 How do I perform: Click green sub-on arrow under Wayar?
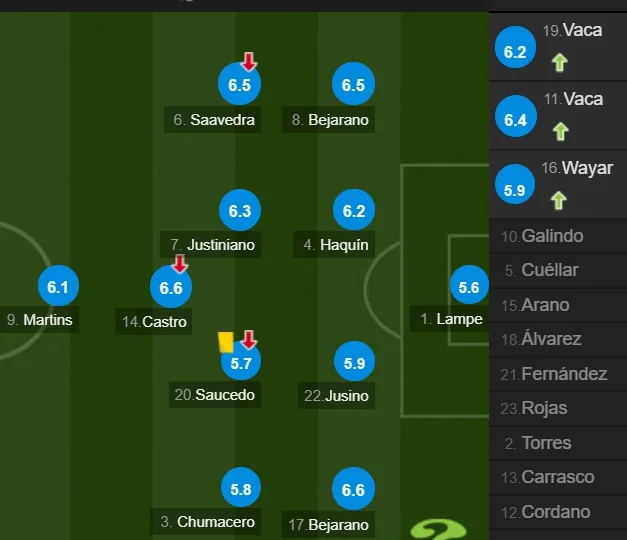click(x=559, y=200)
